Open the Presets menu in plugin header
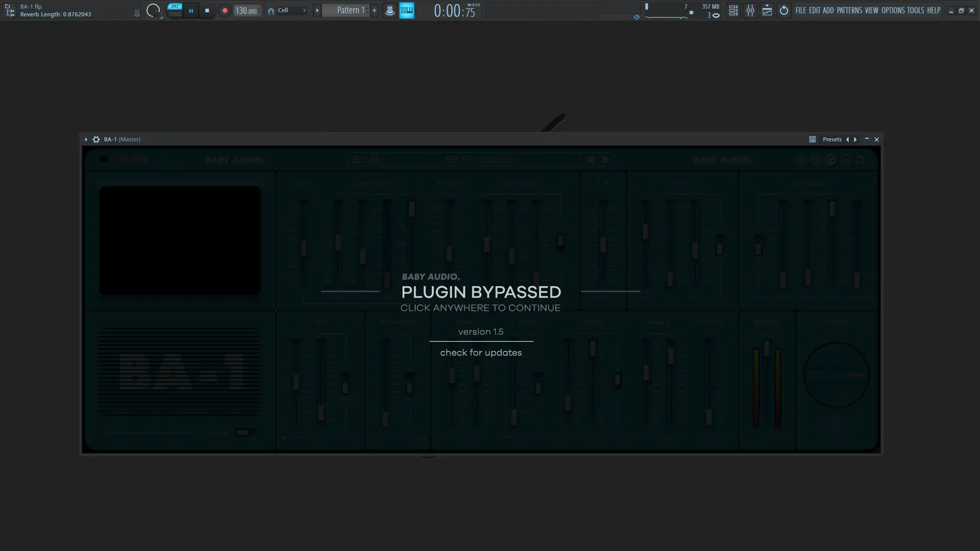980x551 pixels. tap(831, 139)
